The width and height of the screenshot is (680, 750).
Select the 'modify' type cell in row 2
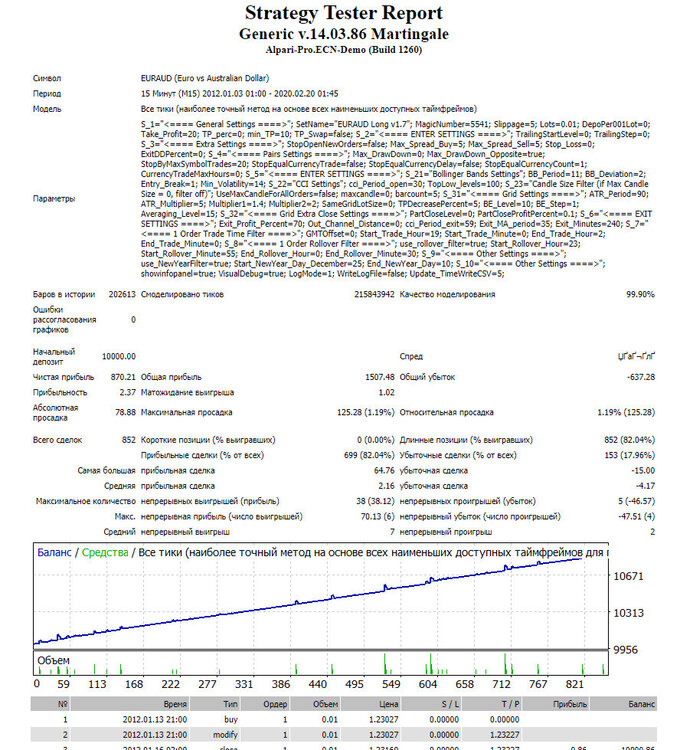click(x=225, y=735)
